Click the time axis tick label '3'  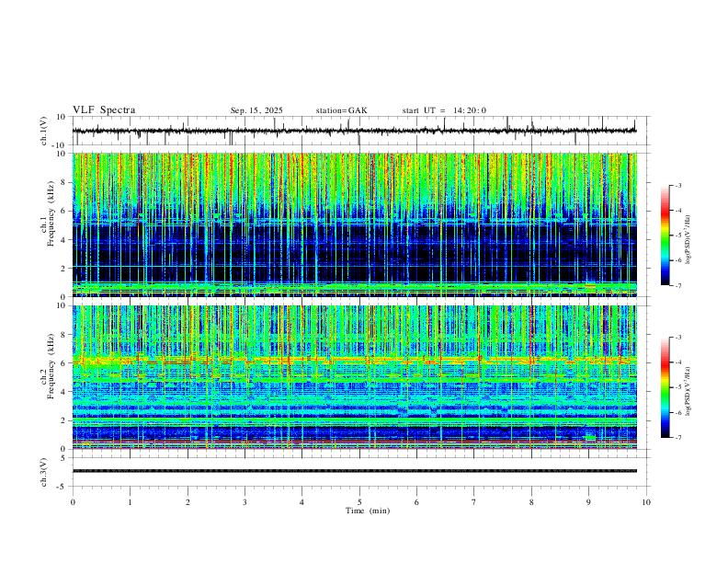coord(245,502)
